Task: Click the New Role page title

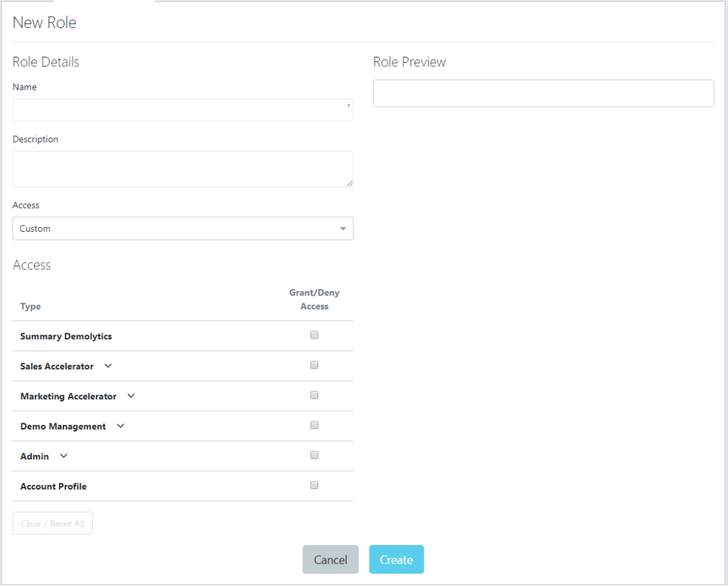Action: click(x=45, y=22)
